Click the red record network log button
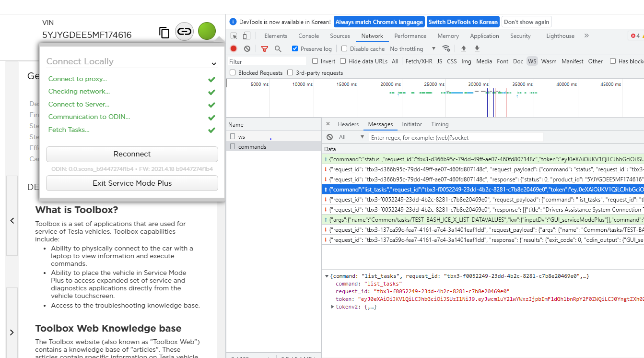The image size is (644, 358). (x=234, y=48)
